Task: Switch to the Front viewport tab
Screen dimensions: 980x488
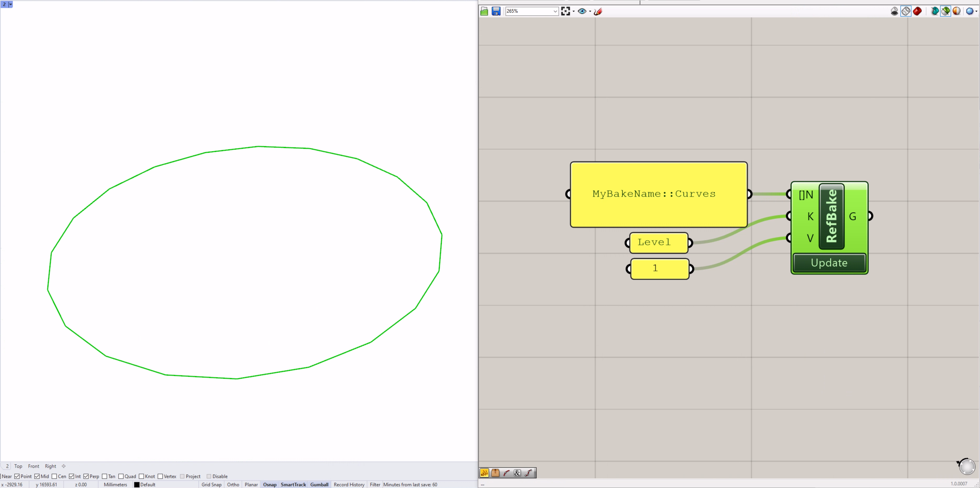Action: pyautogui.click(x=33, y=466)
